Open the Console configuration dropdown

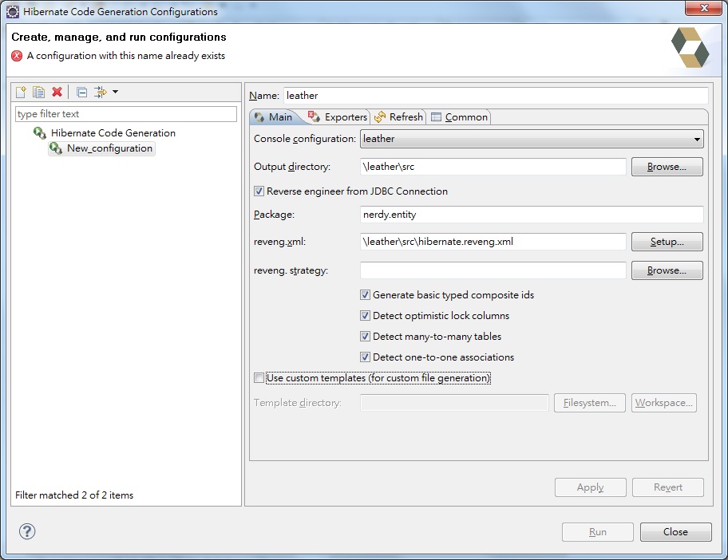coord(532,139)
